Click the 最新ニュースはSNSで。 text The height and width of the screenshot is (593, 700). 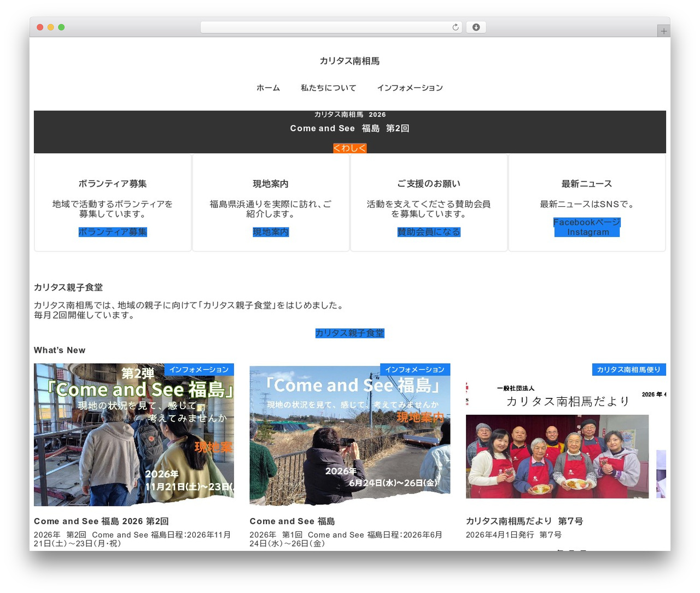pos(587,204)
